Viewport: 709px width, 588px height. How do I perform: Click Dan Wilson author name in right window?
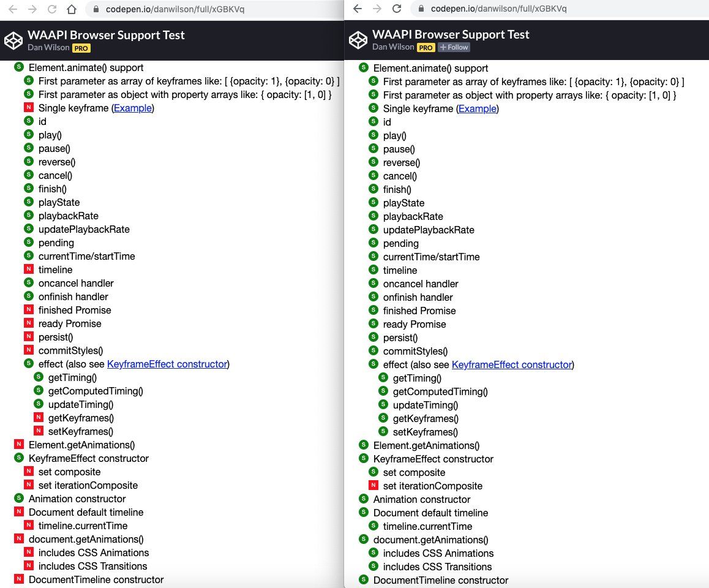click(x=394, y=47)
